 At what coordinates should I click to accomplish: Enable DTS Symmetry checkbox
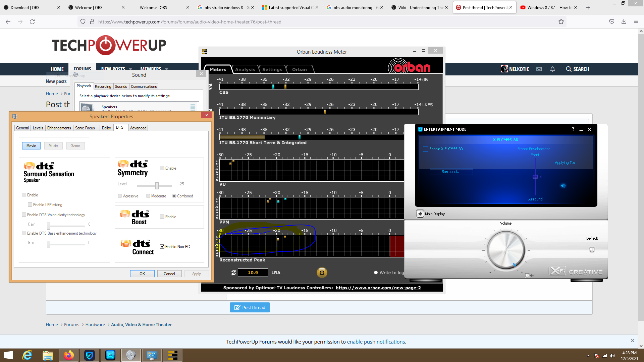162,168
